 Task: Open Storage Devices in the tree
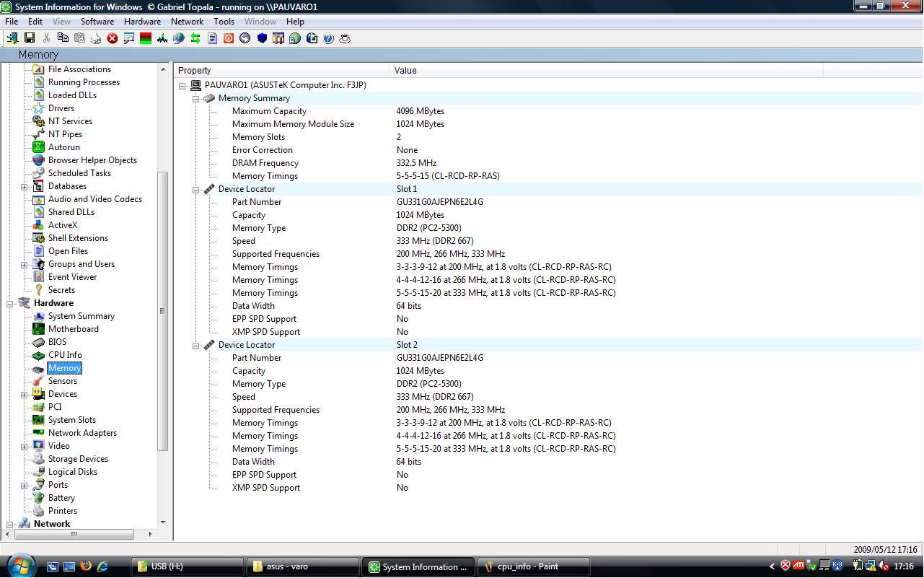[x=78, y=459]
